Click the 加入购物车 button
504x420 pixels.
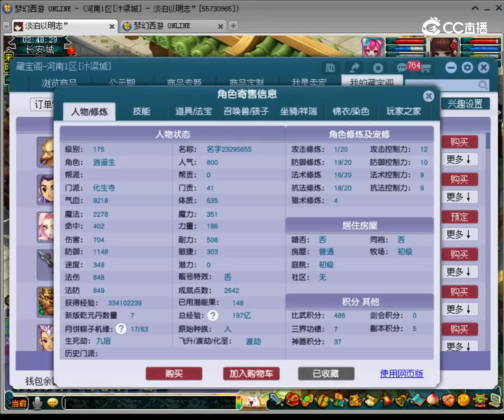[251, 374]
